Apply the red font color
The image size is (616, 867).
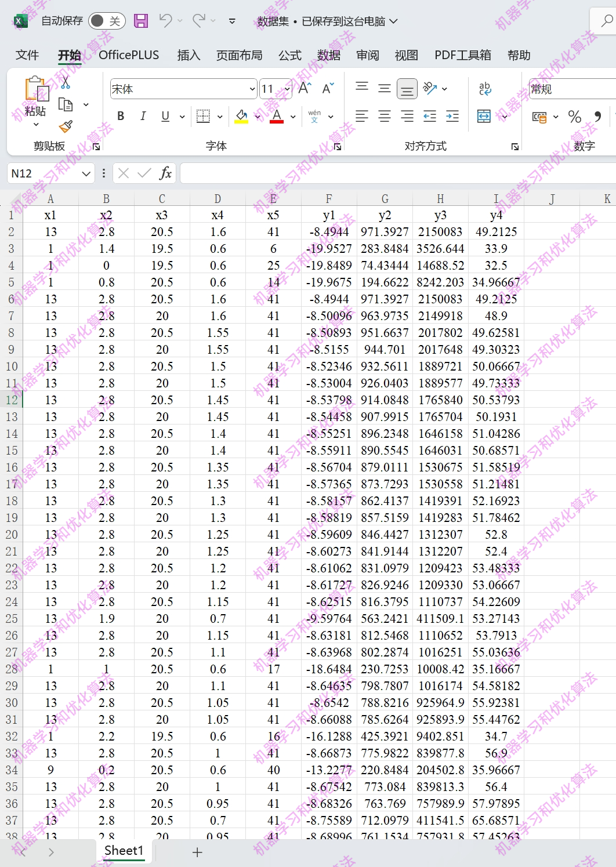277,116
